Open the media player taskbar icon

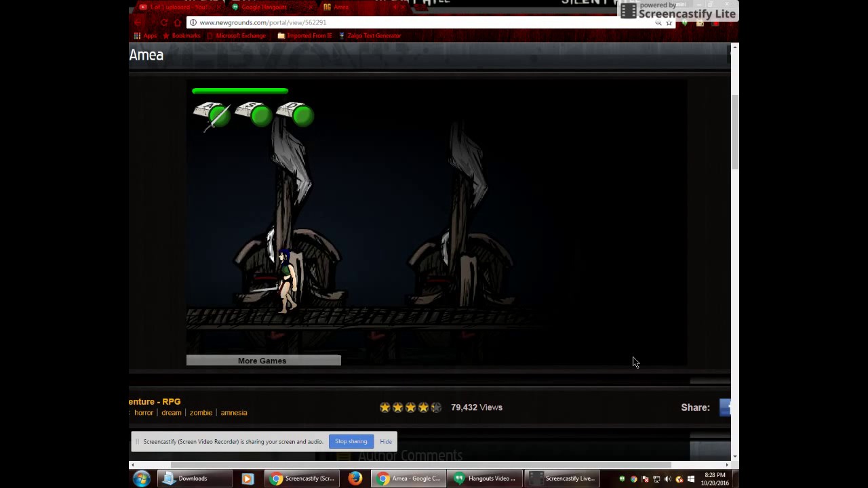coord(248,479)
